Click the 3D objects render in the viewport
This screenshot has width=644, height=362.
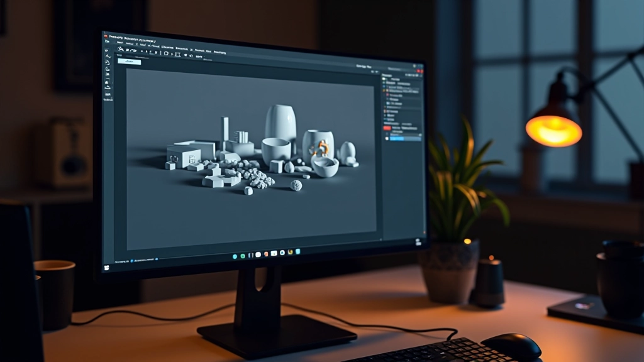[x=263, y=150]
